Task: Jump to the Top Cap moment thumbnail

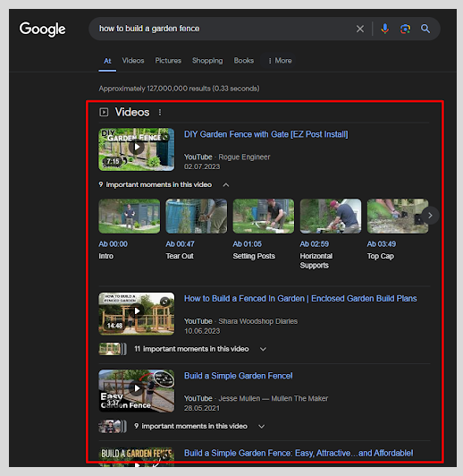Action: [398, 217]
